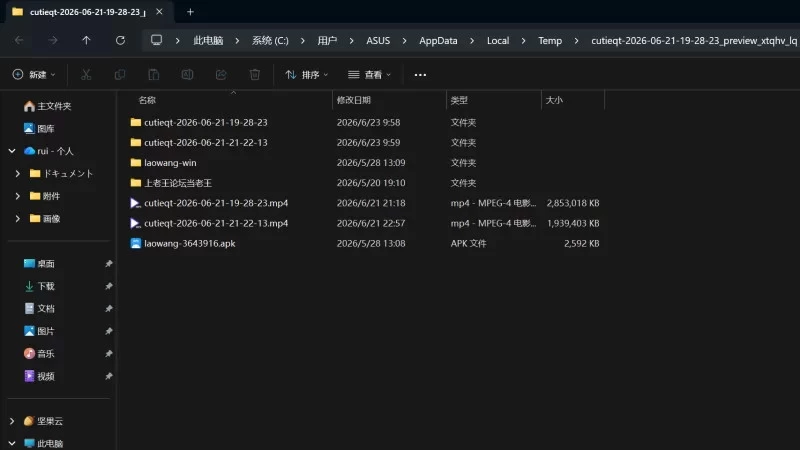Select folder cutieqt-2026-06-21-19-28-23
Screen dimensions: 800x450
(x=206, y=122)
